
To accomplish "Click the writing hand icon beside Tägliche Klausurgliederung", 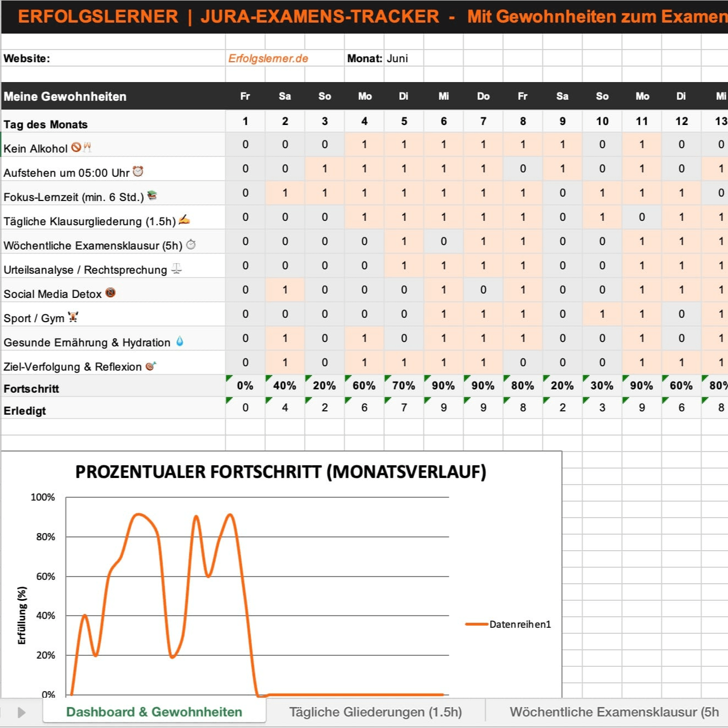I will (184, 220).
